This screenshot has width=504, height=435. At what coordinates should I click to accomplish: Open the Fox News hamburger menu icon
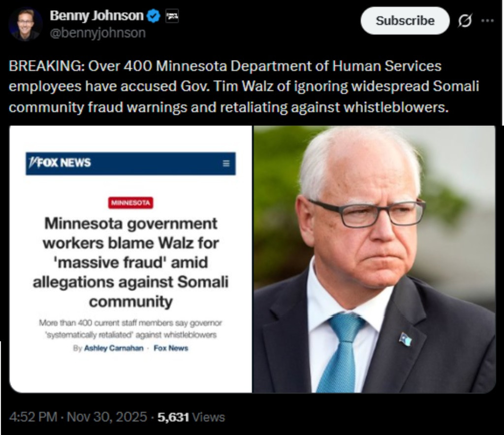tap(226, 163)
